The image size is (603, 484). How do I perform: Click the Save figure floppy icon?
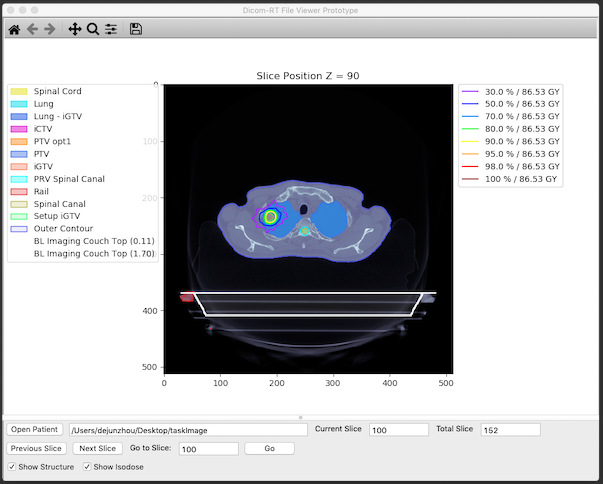click(x=136, y=30)
